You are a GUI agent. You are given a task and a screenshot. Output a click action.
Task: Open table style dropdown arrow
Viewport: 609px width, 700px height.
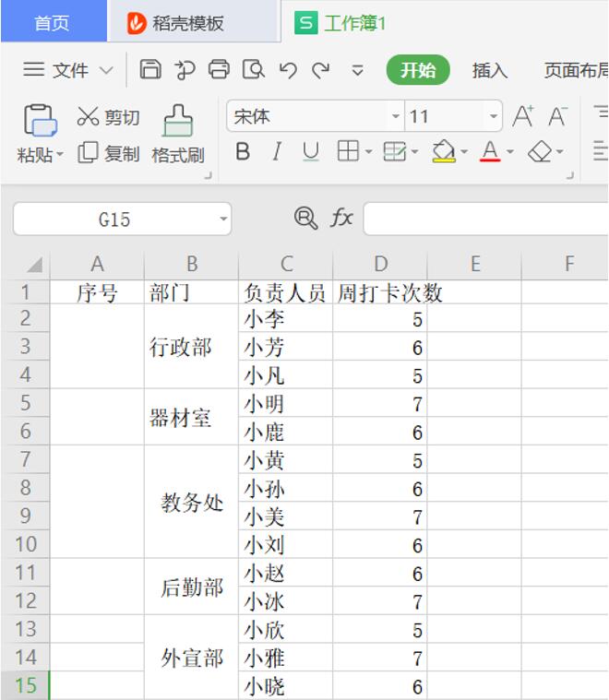point(414,152)
